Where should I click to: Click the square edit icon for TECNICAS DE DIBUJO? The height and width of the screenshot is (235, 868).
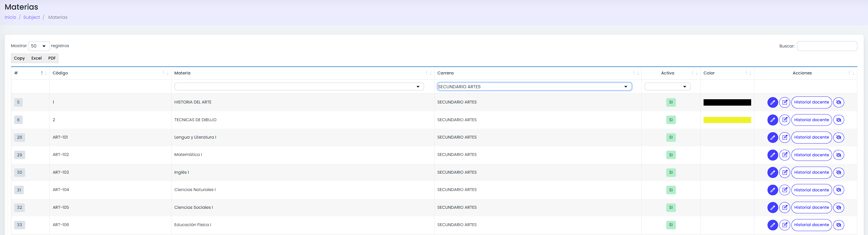pos(785,120)
